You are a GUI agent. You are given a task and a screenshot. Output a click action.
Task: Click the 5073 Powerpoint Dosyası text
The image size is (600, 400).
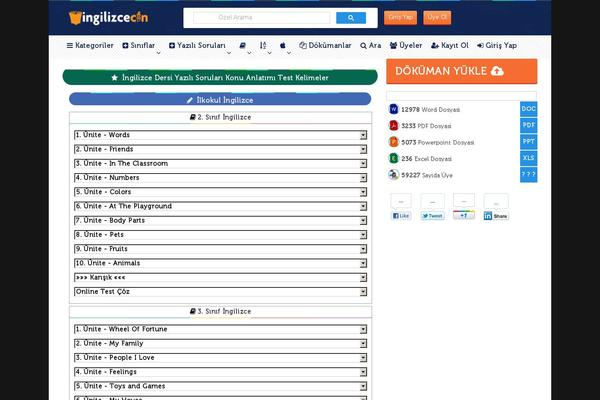coord(438,142)
